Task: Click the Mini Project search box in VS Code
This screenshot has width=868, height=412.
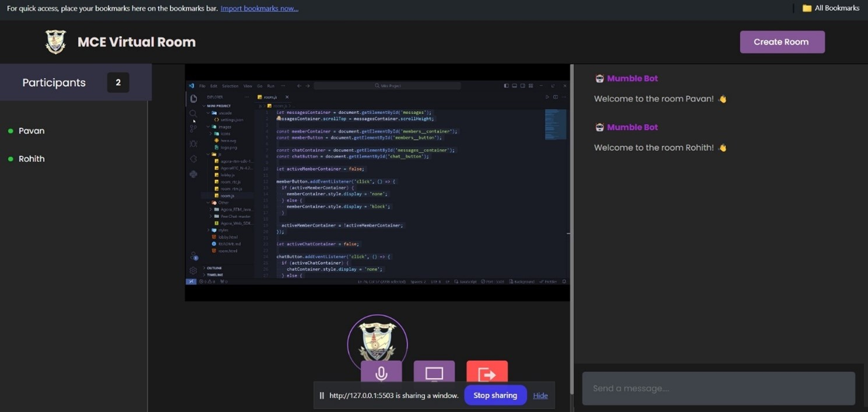Action: [387, 86]
